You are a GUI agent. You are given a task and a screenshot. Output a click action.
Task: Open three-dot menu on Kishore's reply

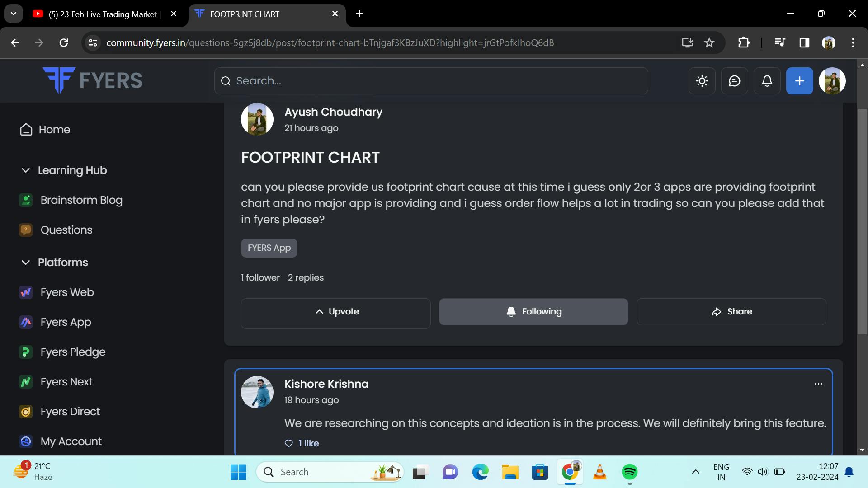[818, 384]
